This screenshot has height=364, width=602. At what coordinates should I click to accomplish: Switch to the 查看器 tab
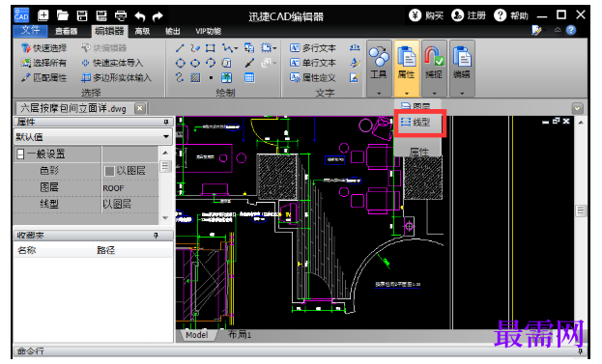(x=66, y=31)
